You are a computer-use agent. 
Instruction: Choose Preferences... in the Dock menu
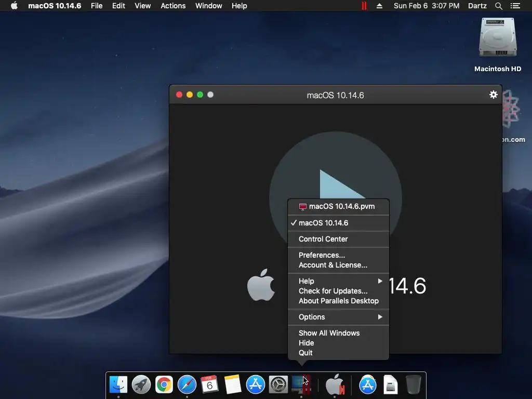[x=338, y=255]
